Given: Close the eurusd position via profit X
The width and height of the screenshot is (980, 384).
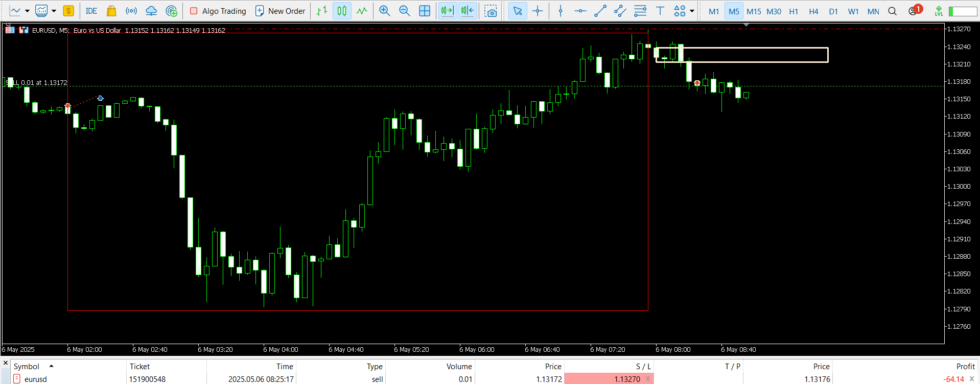Looking at the screenshot, I should pyautogui.click(x=972, y=379).
